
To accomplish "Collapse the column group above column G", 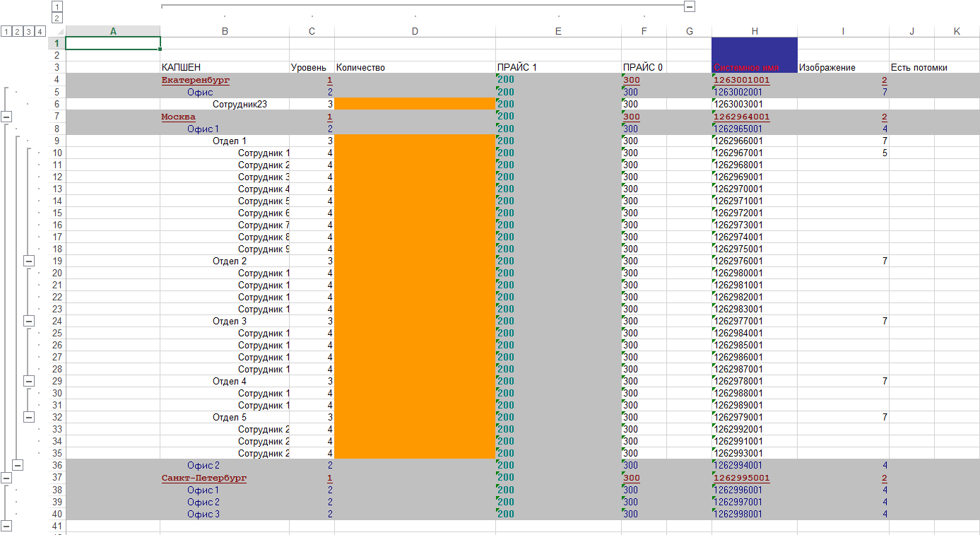I will [x=690, y=6].
